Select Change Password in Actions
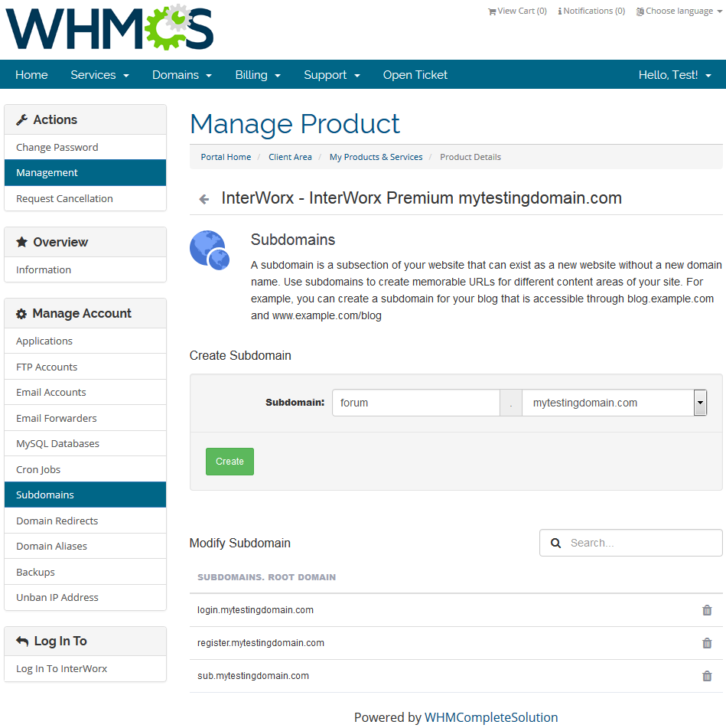Image resolution: width=726 pixels, height=728 pixels. 86,147
